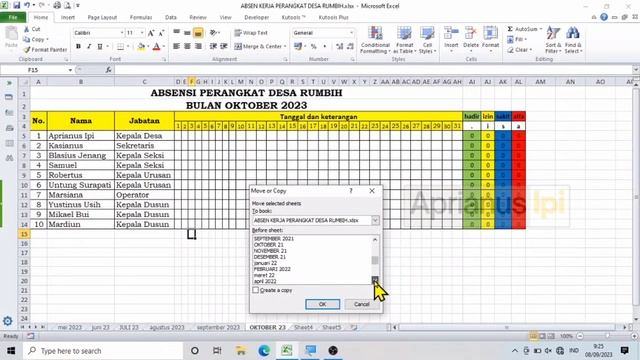Check the Create a copy checkbox
Screen dimensions: 640x360
click(256, 290)
